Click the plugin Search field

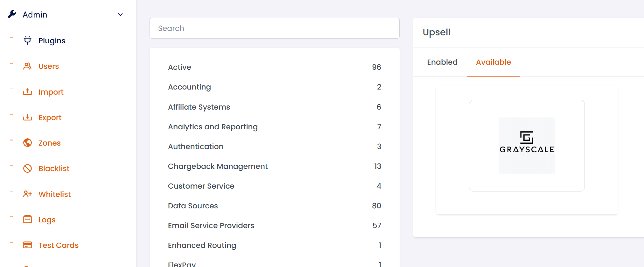click(274, 28)
